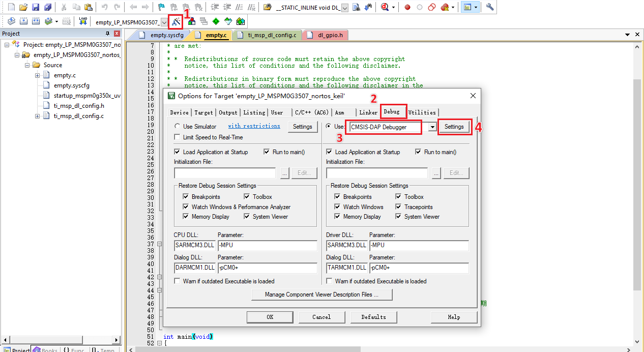Start debug session magnifier icon
The image size is (644, 352).
(385, 7)
